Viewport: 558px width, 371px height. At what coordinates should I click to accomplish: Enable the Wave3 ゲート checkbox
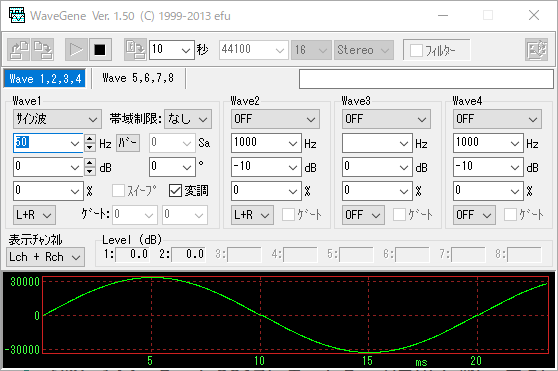tap(399, 214)
